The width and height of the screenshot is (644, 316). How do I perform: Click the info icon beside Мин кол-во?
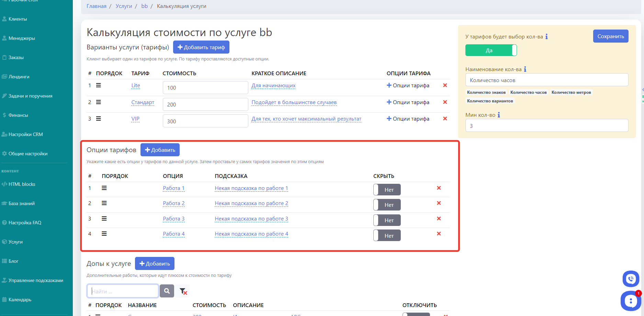click(x=499, y=115)
